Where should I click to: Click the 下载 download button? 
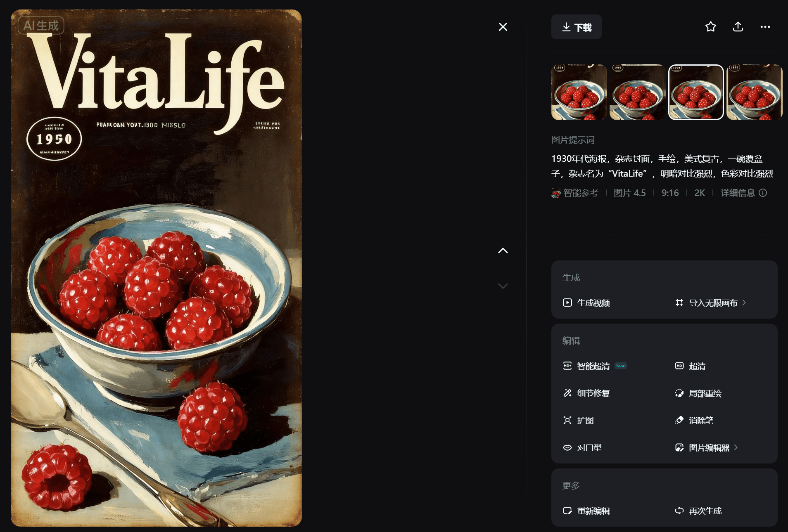[576, 27]
